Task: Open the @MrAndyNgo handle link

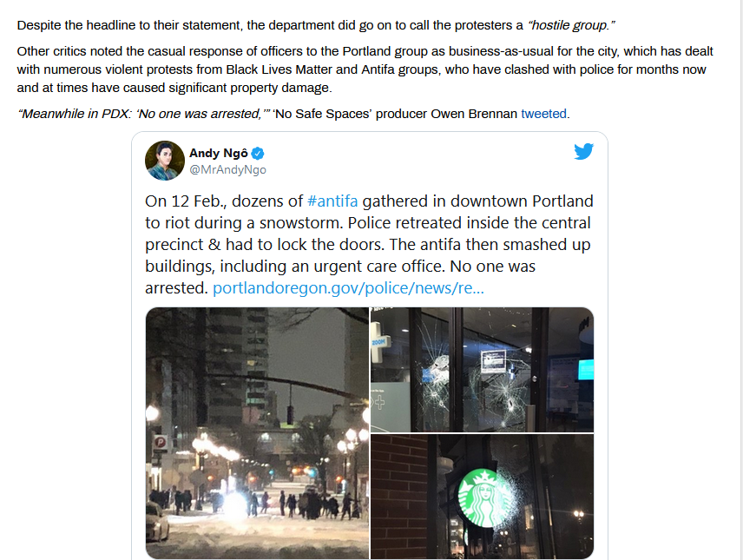Action: 228,170
